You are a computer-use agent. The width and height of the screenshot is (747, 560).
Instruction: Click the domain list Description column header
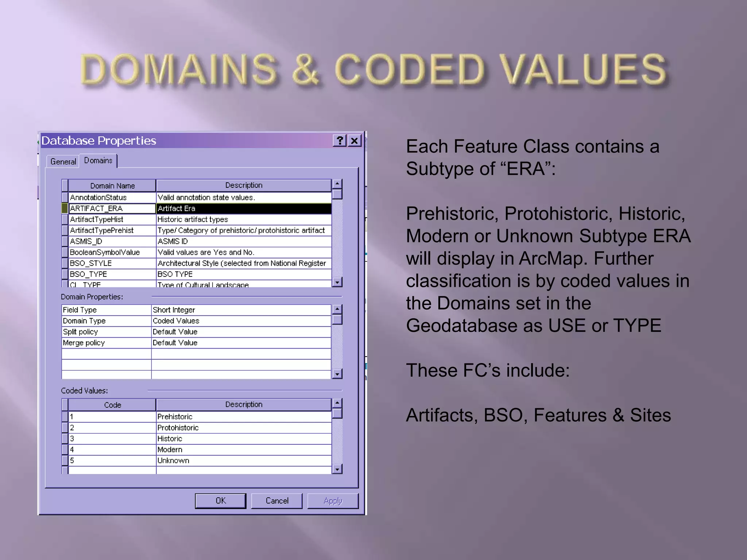point(244,185)
